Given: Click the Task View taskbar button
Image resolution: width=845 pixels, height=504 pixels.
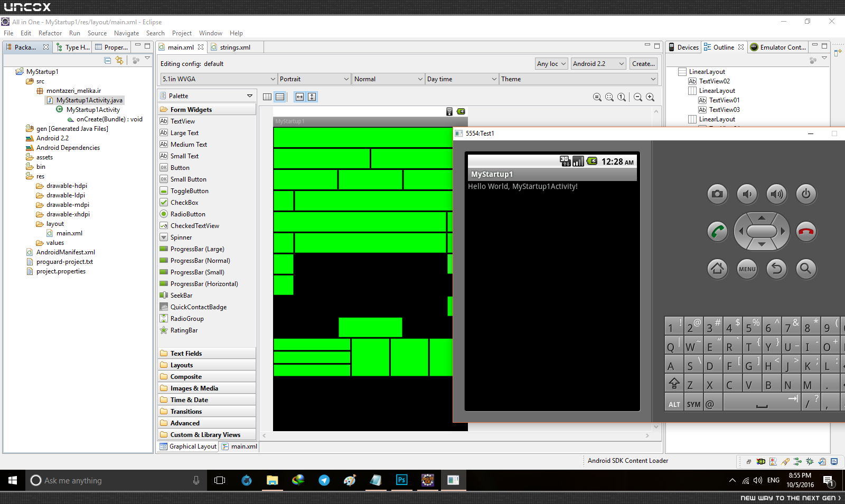Looking at the screenshot, I should tap(220, 480).
